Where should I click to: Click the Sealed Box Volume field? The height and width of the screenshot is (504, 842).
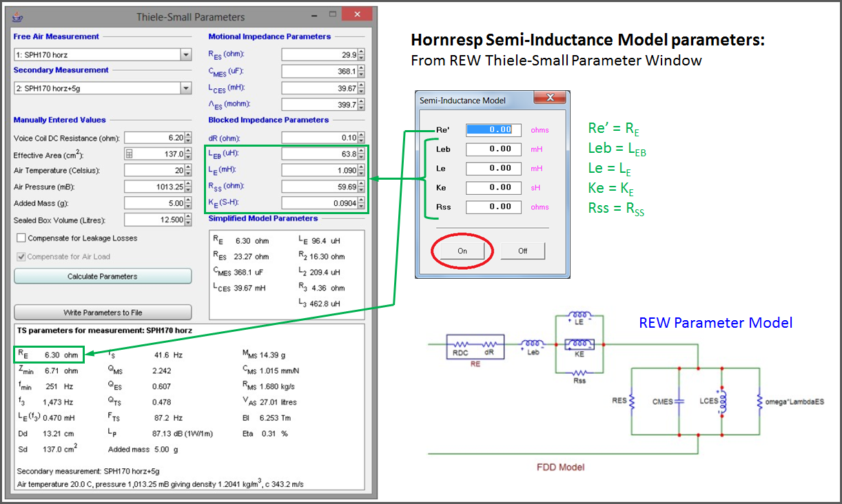(x=154, y=220)
